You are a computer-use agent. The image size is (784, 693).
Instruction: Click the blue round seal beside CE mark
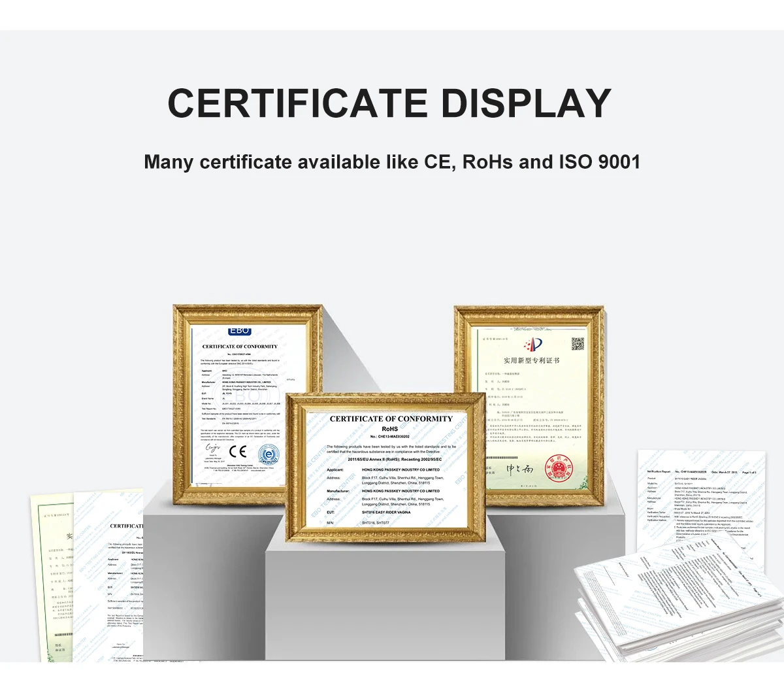click(x=267, y=454)
